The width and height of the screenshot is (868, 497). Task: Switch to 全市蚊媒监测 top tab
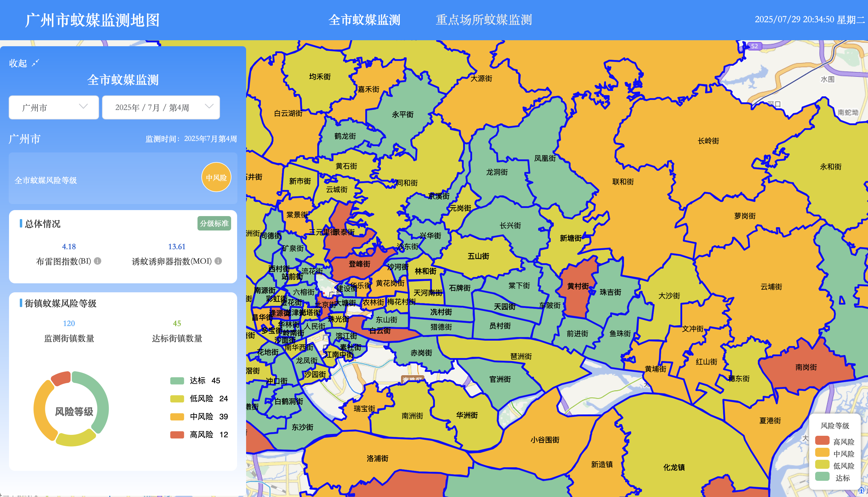364,20
